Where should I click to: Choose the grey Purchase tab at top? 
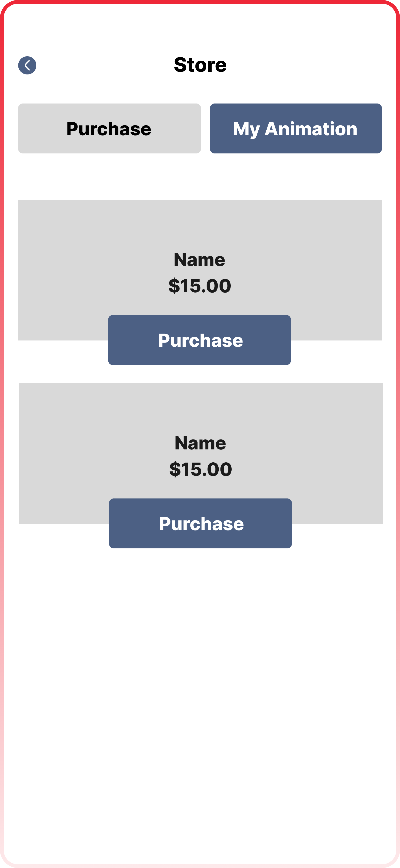(x=109, y=128)
